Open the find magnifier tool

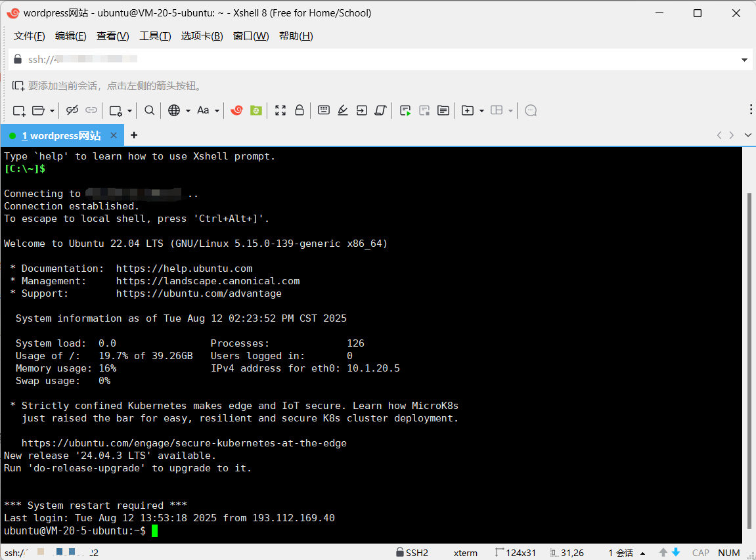click(150, 110)
